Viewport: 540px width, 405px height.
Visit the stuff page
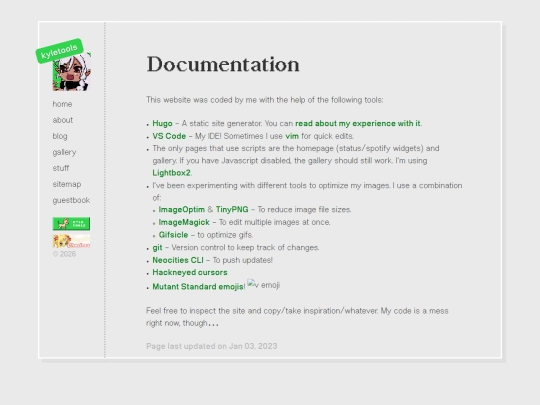61,168
